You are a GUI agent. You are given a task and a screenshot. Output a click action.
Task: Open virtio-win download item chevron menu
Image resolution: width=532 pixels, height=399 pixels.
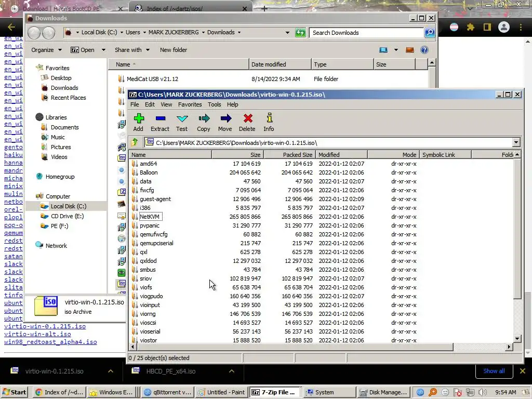point(111,371)
